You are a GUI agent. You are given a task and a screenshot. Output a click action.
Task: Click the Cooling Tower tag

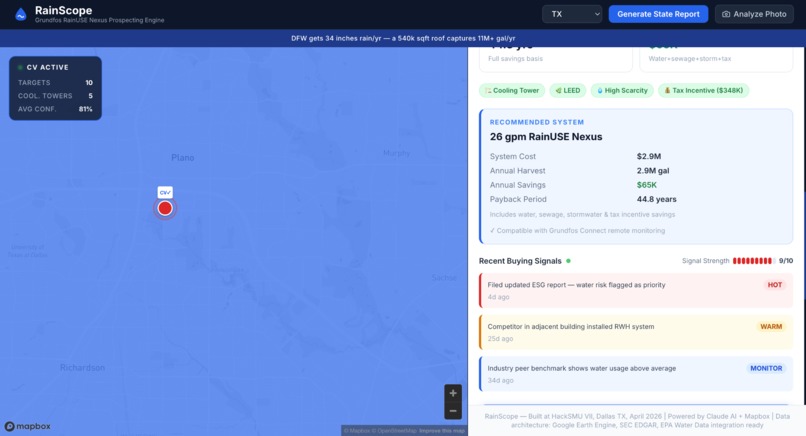point(512,90)
